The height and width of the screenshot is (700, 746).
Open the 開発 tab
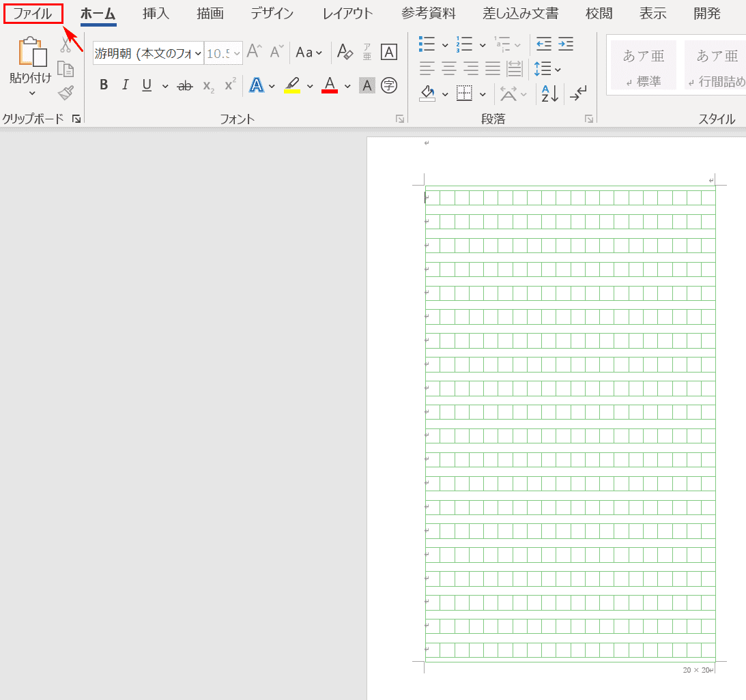(x=707, y=14)
